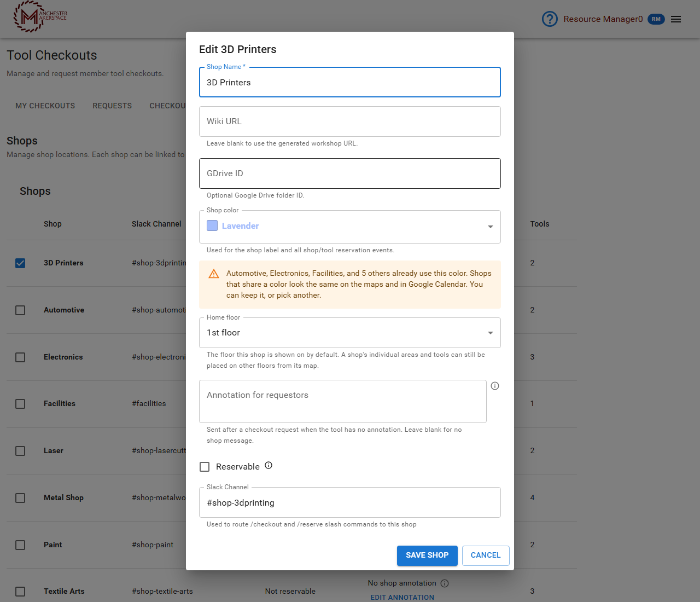This screenshot has width=700, height=602.
Task: Click the Manchester Makerspace logo
Action: pyautogui.click(x=40, y=16)
